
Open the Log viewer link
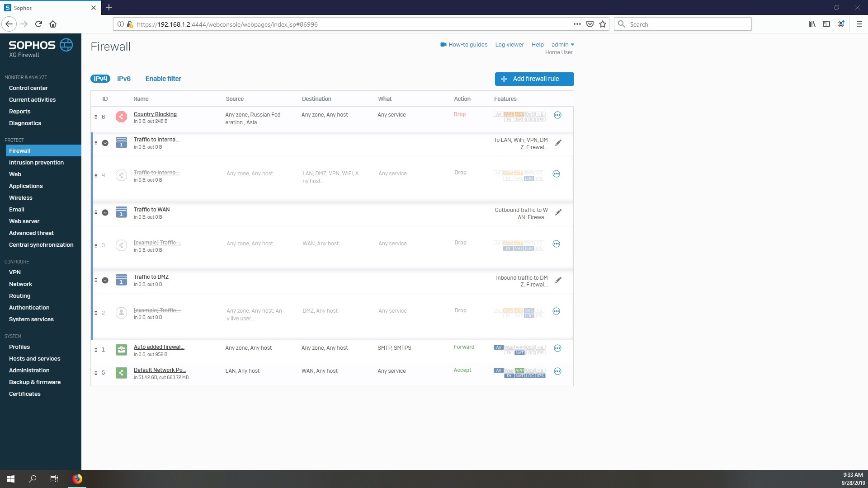click(509, 45)
